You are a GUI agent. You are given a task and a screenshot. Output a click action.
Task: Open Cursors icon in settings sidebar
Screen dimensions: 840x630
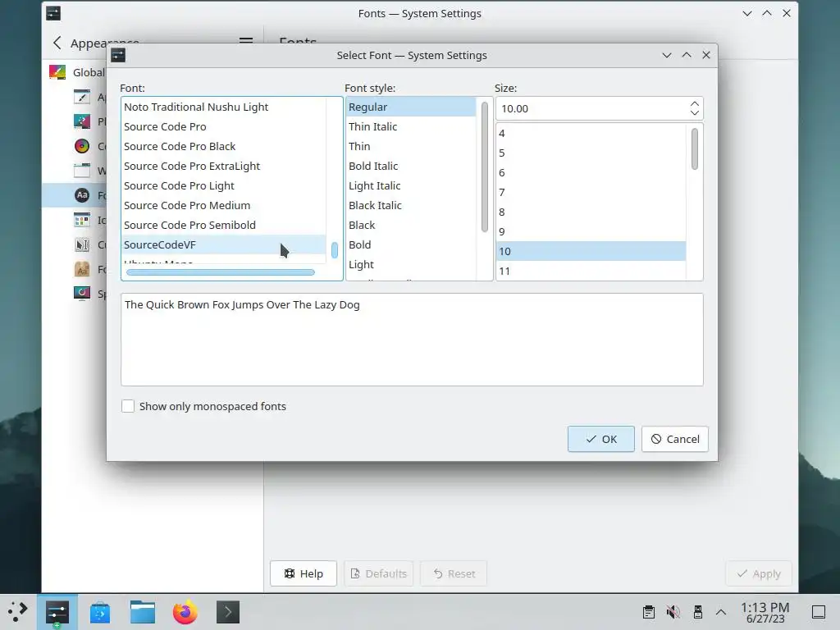[x=82, y=244]
